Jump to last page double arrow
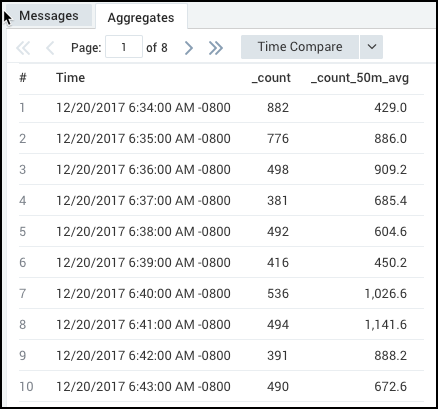 pos(216,48)
